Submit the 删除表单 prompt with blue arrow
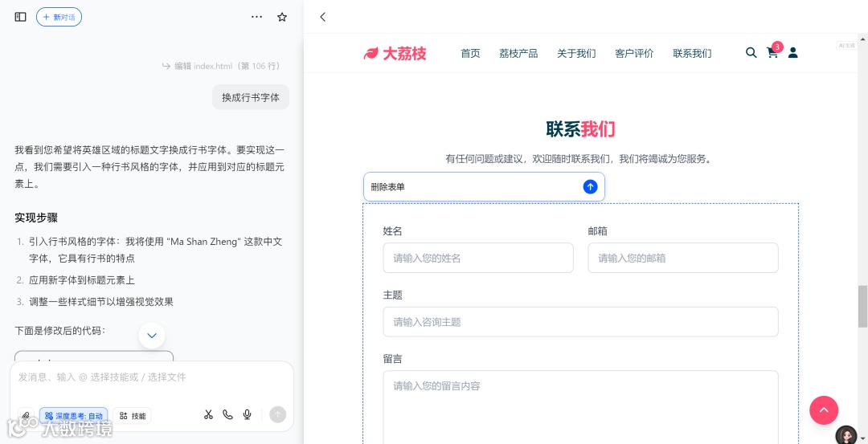Viewport: 868px width, 444px height. [x=590, y=187]
